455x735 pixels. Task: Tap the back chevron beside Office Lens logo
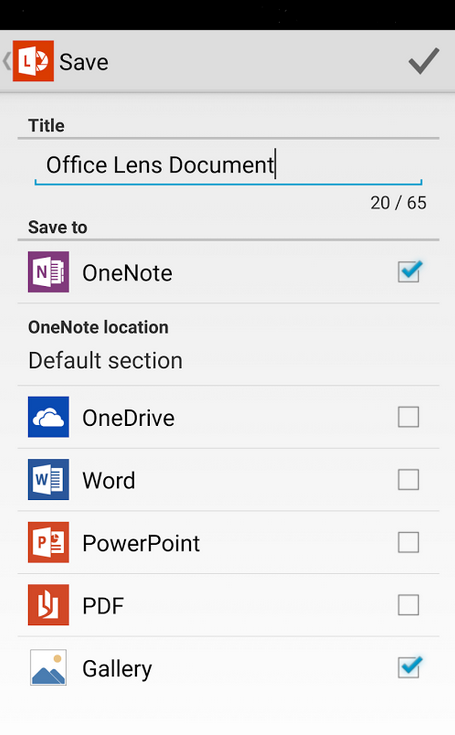coord(7,61)
